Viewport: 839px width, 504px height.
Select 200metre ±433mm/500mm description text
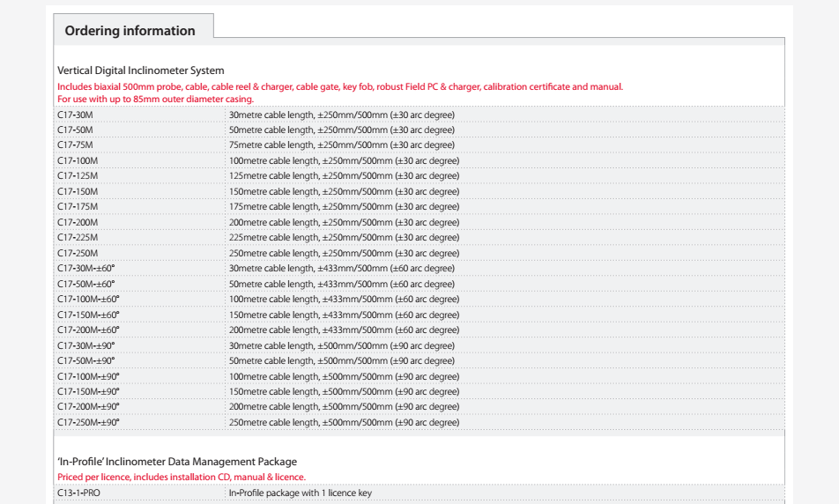(x=344, y=330)
